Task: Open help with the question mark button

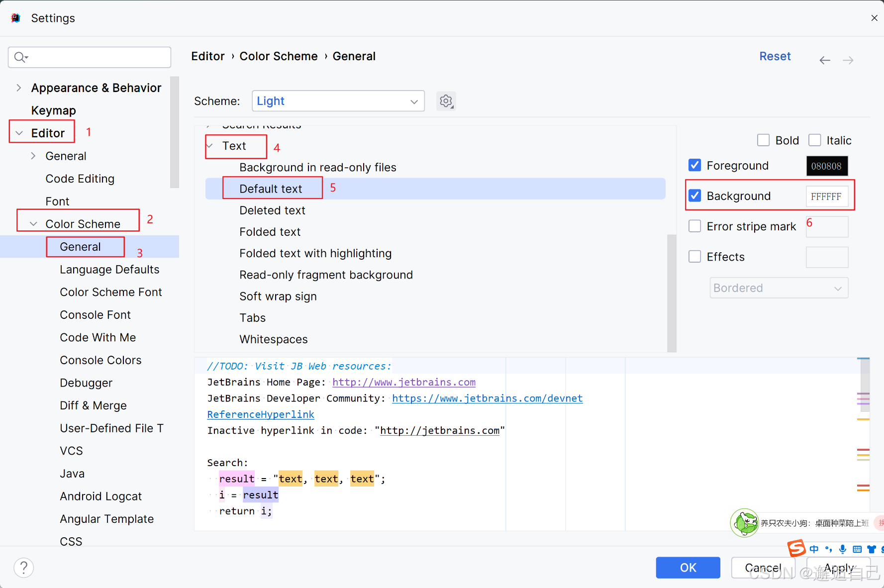Action: coord(24,568)
